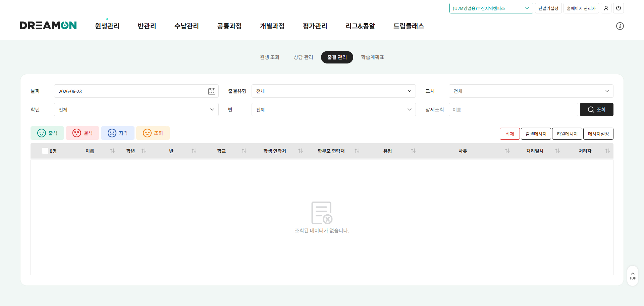644x306 pixels.
Task: Select the 출결 관리 tab
Action: point(337,57)
